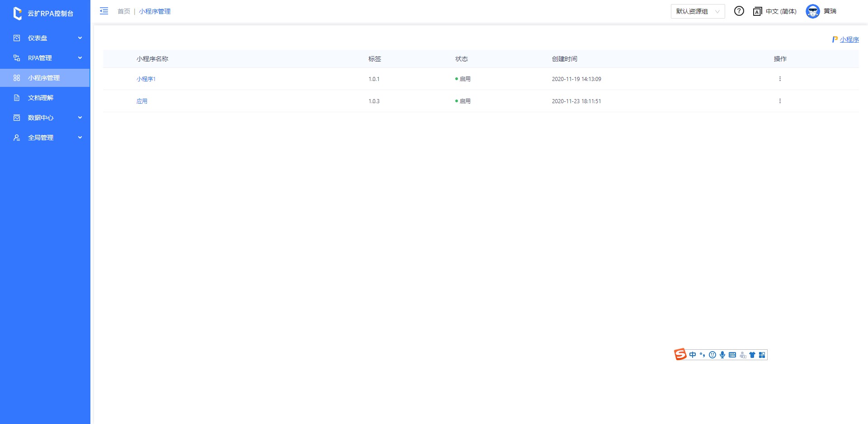868x424 pixels.
Task: Open the user avatar for 黄瑞
Action: tap(812, 11)
